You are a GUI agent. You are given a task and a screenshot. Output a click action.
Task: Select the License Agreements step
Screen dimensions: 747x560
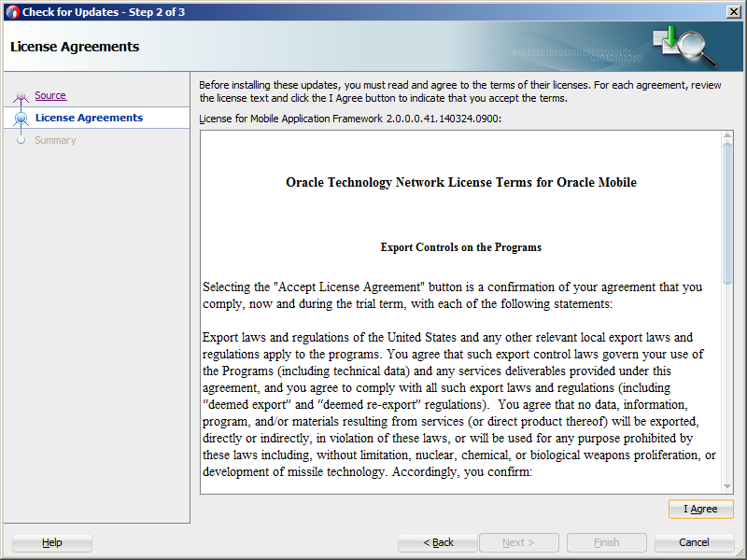pos(89,118)
